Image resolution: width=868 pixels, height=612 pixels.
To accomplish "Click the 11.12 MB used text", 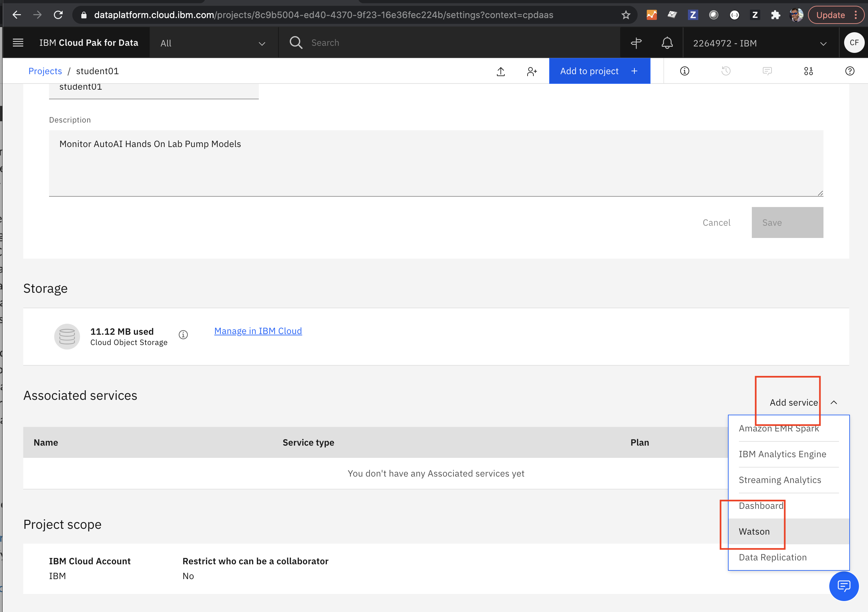I will (x=122, y=331).
